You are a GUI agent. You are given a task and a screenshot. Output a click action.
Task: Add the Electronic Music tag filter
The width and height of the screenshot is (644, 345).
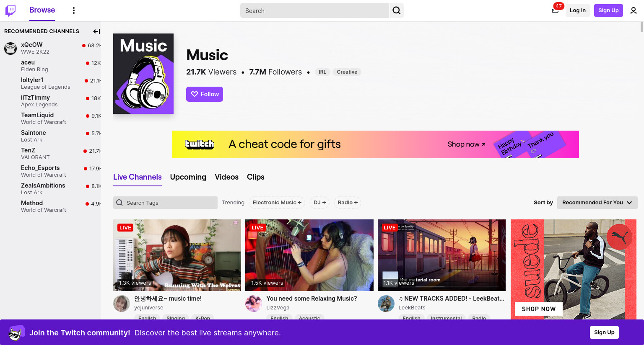pos(277,203)
